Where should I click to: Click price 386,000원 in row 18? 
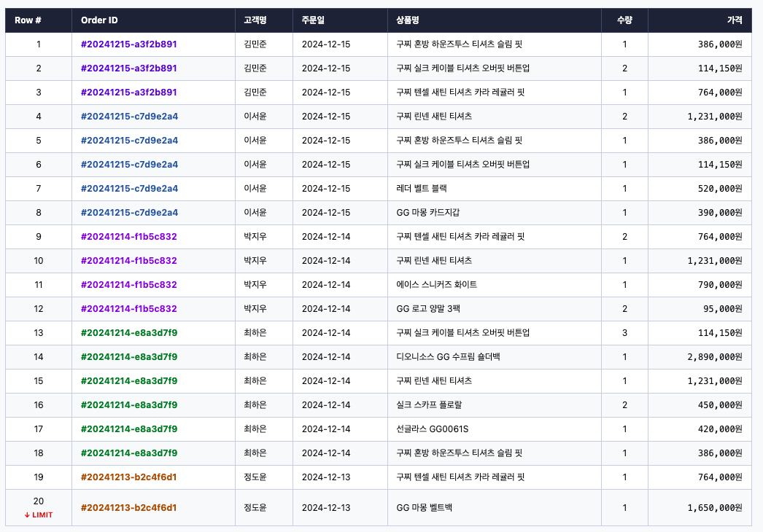(720, 453)
